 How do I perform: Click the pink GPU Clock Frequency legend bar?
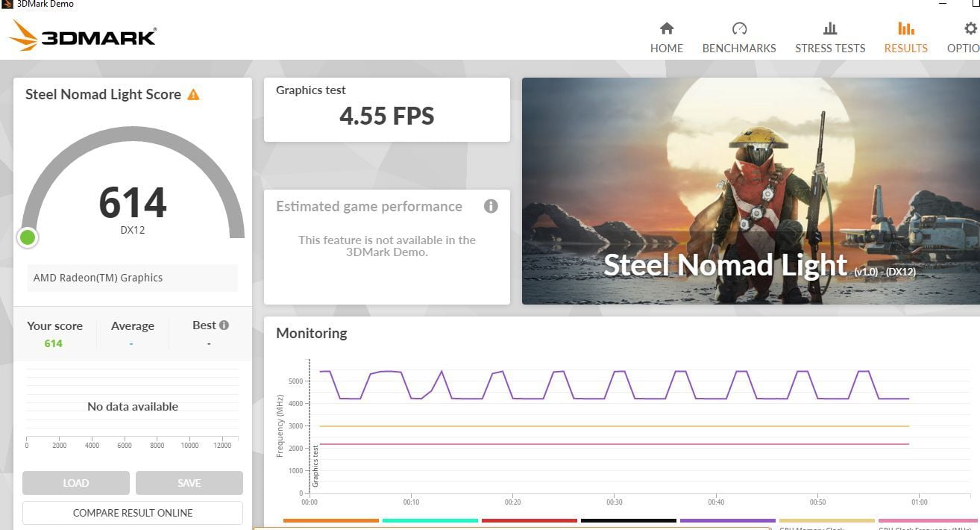point(929,520)
